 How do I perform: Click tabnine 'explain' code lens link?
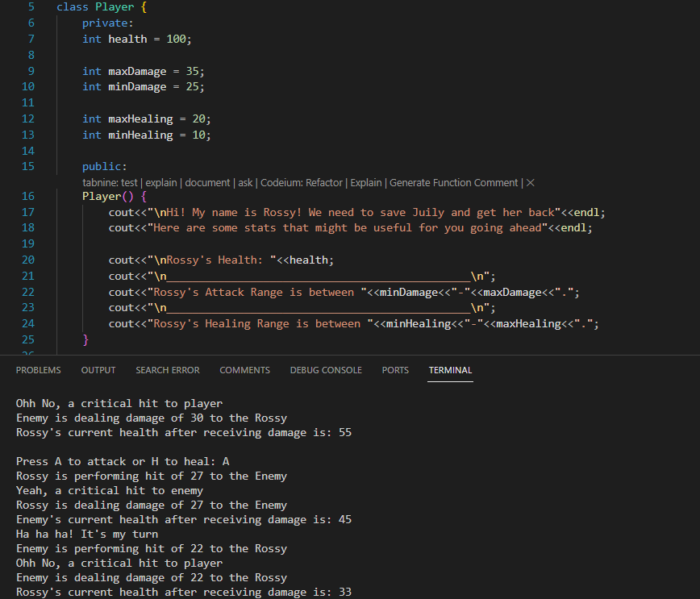(161, 182)
